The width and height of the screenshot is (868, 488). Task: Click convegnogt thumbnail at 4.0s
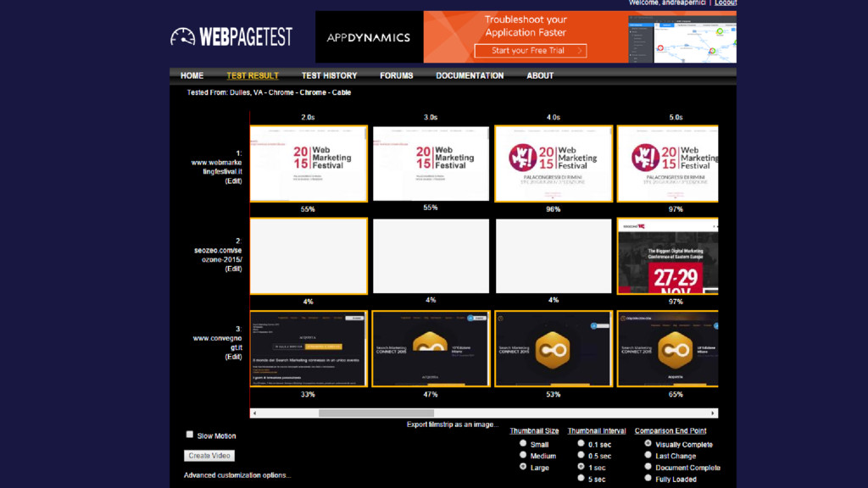point(553,348)
